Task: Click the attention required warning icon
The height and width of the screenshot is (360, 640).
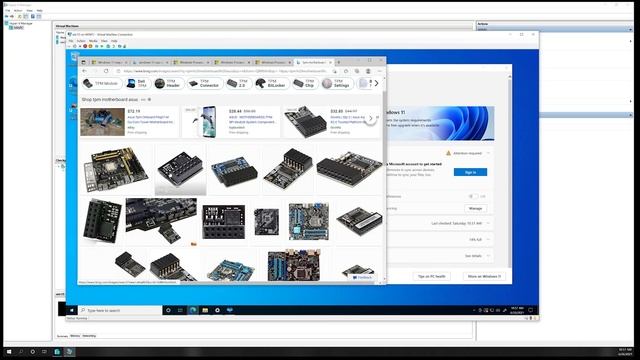Action: tap(448, 153)
